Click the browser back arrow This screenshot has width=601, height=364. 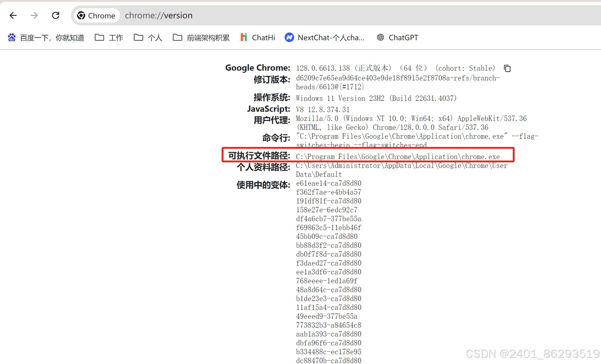pyautogui.click(x=13, y=15)
